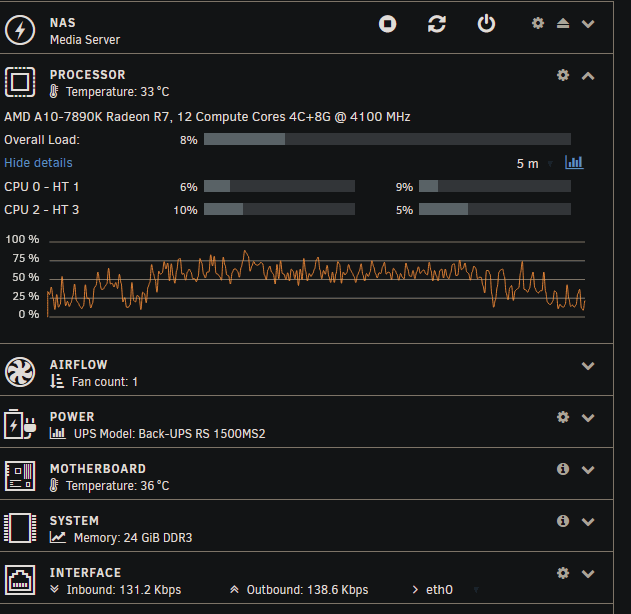Expand the System section
The image size is (631, 614).
588,521
